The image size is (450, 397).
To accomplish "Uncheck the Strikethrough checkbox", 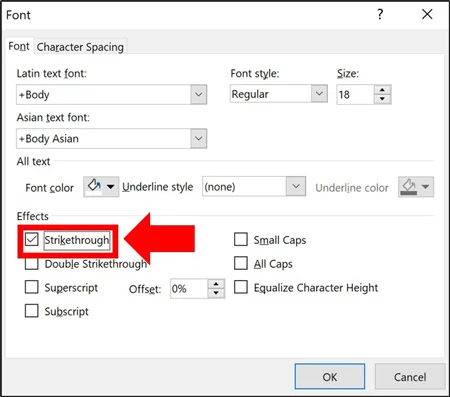I will click(x=32, y=240).
